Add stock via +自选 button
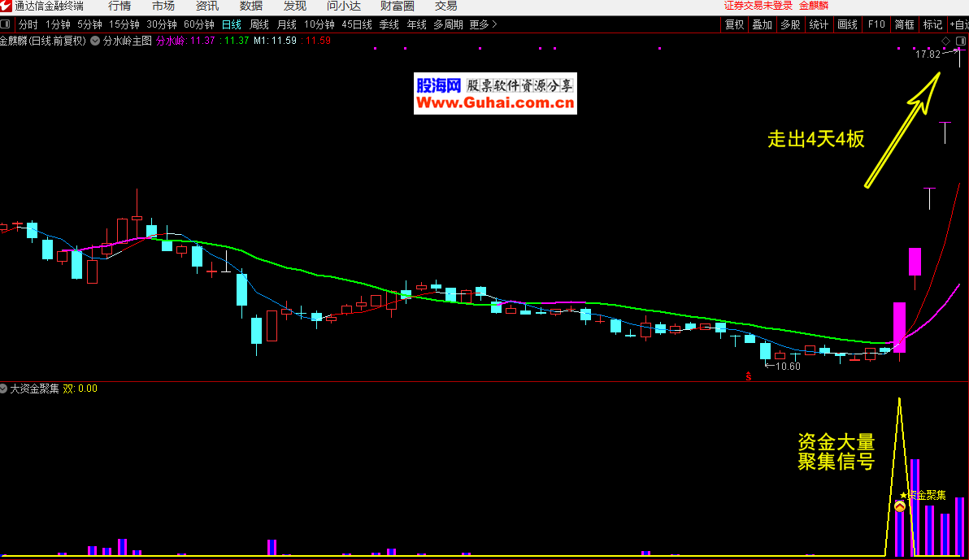Viewport: 969px width, 560px height. [958, 24]
